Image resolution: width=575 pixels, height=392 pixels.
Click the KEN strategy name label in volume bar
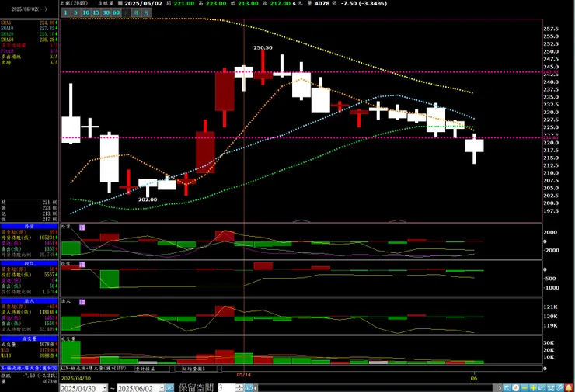click(x=93, y=368)
